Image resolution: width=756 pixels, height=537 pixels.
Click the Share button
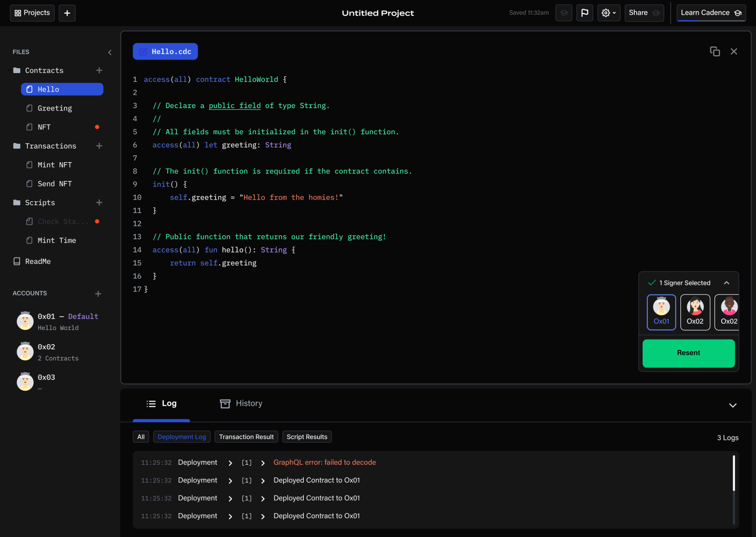click(x=644, y=13)
